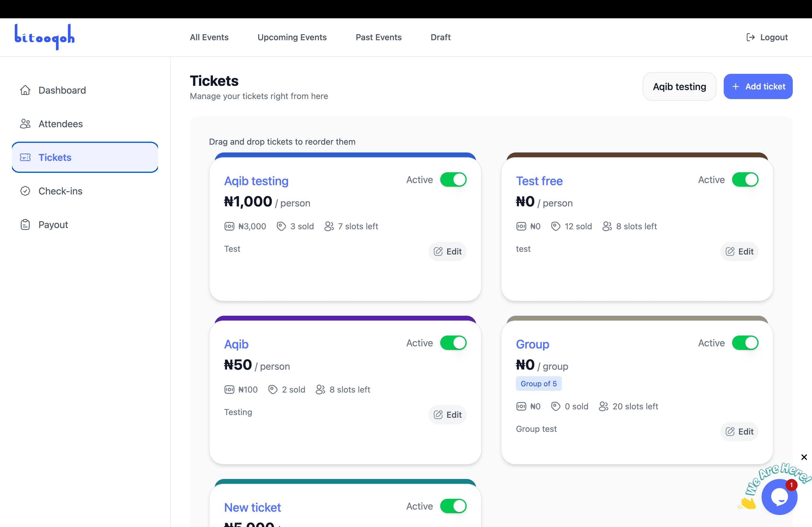This screenshot has height=527, width=812.
Task: Click pencil icon in Group card Edit
Action: (x=730, y=432)
